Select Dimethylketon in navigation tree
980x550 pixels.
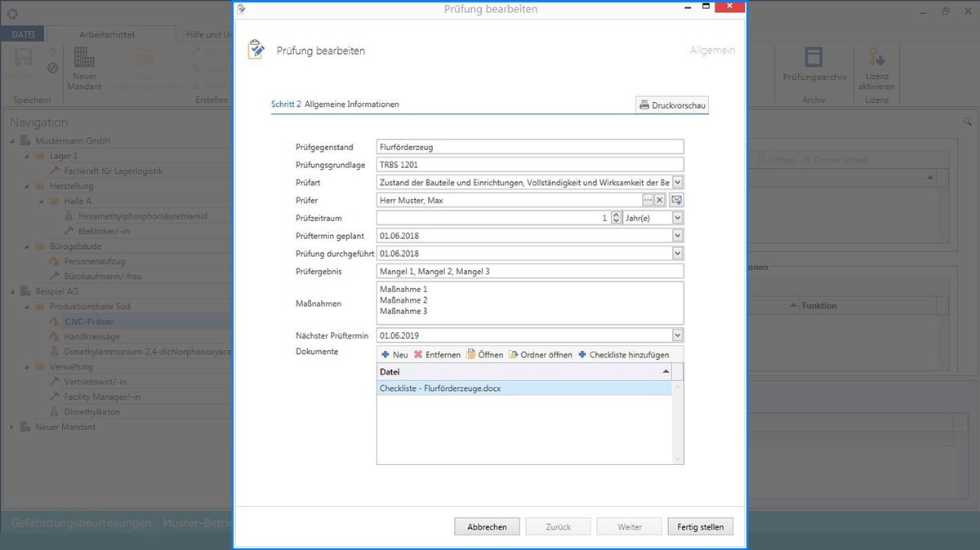[91, 412]
